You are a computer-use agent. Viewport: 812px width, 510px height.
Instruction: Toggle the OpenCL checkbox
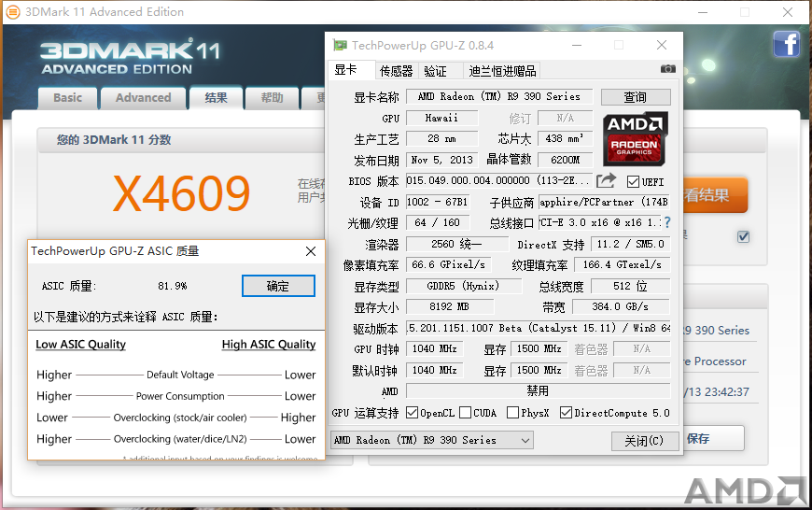click(x=412, y=413)
